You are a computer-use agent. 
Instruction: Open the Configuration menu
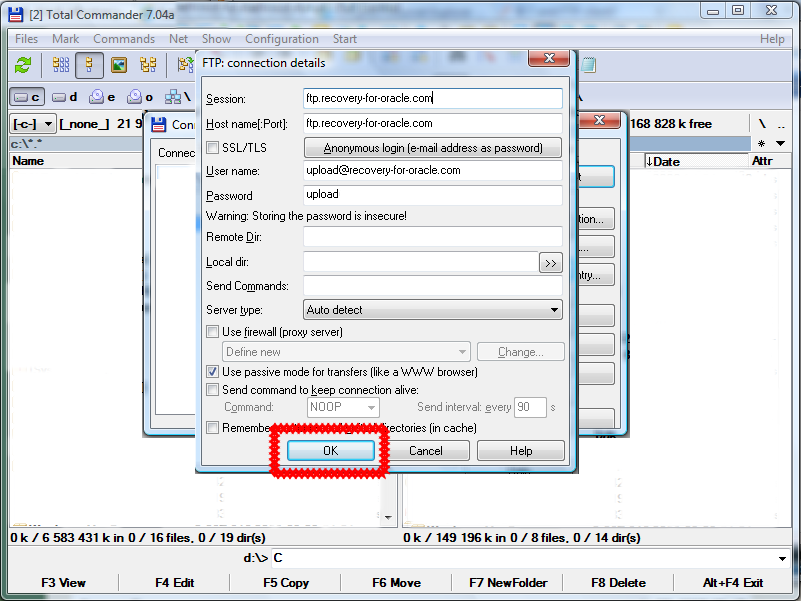[282, 39]
